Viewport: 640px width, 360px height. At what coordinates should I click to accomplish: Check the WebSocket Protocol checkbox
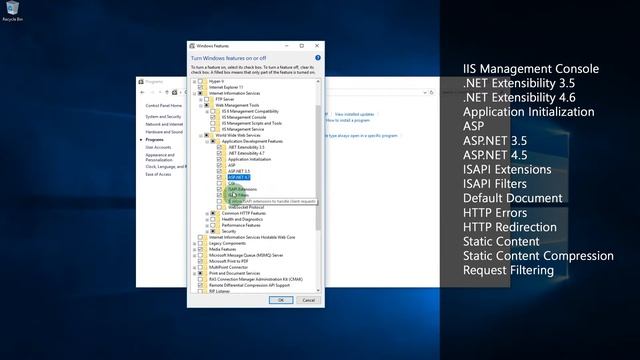point(219,207)
